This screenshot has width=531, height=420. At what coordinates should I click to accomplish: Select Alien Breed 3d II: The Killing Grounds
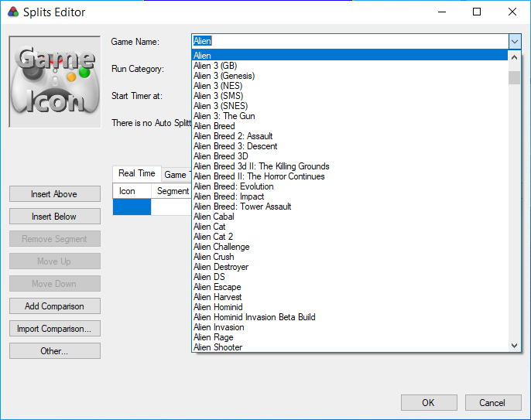click(x=350, y=166)
